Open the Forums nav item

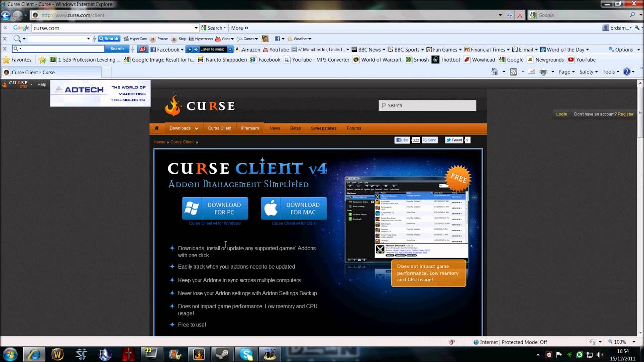(x=354, y=128)
